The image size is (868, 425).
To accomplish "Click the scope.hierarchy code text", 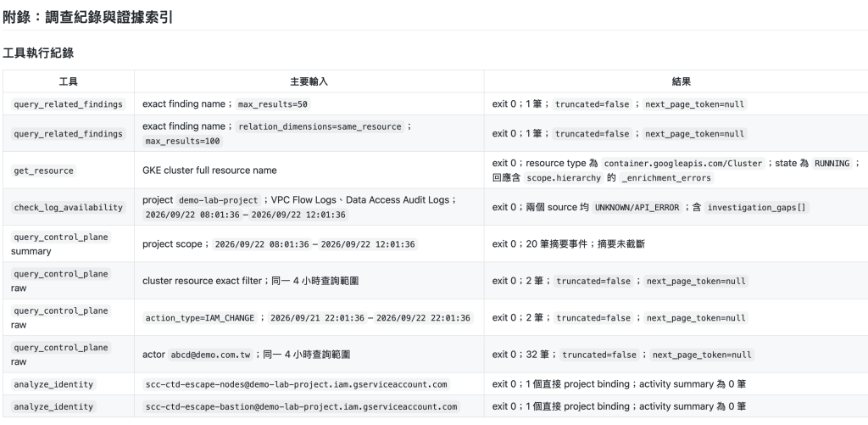I will point(564,178).
